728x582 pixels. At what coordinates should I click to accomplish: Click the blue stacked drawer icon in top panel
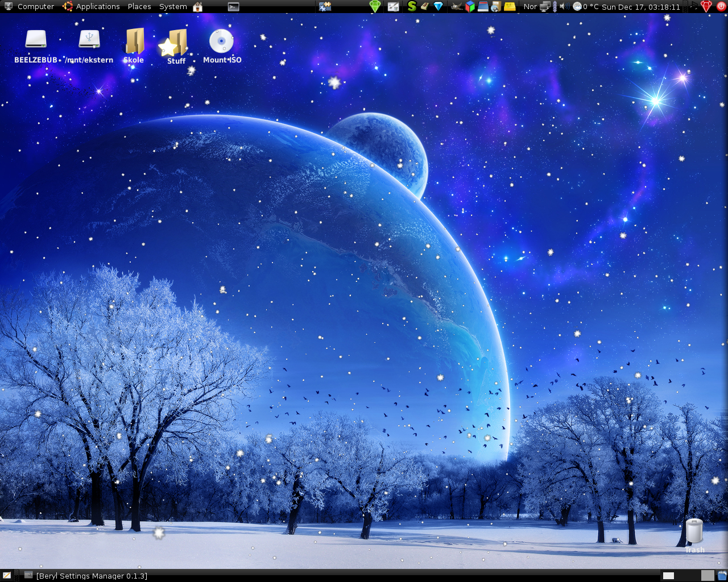pyautogui.click(x=482, y=6)
